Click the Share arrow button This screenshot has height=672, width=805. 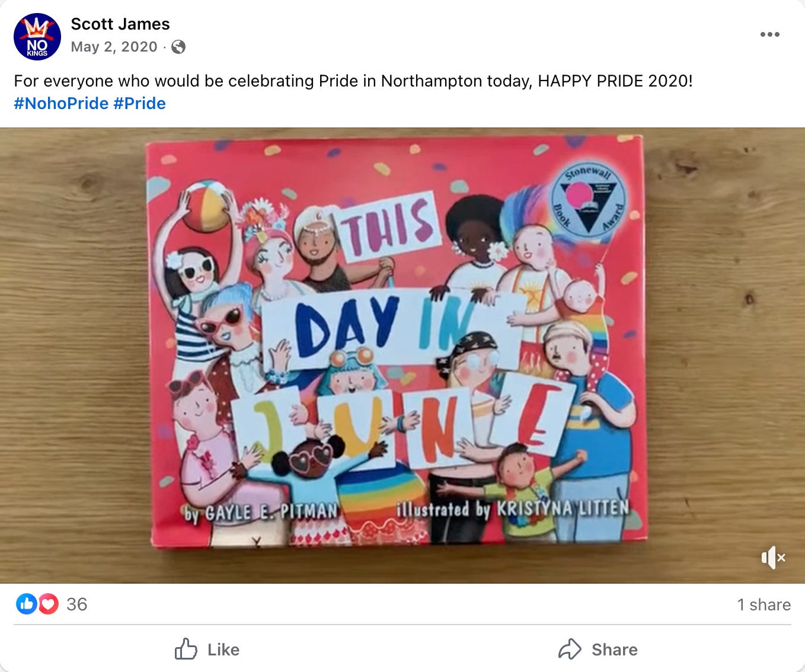tap(598, 649)
